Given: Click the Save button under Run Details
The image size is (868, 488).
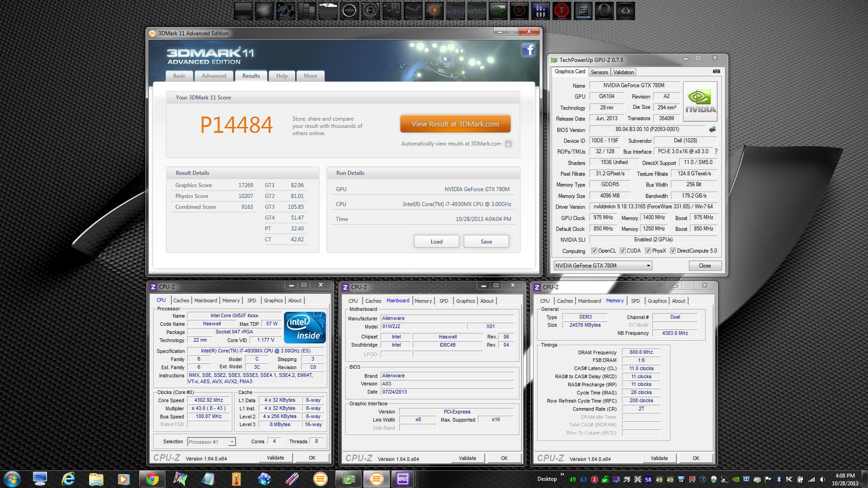Looking at the screenshot, I should click(x=486, y=242).
